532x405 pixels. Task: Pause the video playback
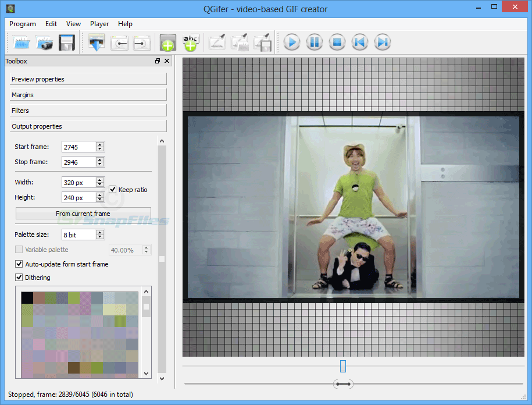(315, 42)
